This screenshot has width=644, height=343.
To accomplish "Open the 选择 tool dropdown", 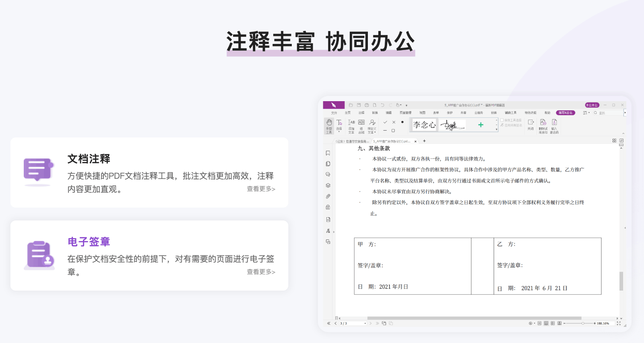I will click(x=339, y=126).
